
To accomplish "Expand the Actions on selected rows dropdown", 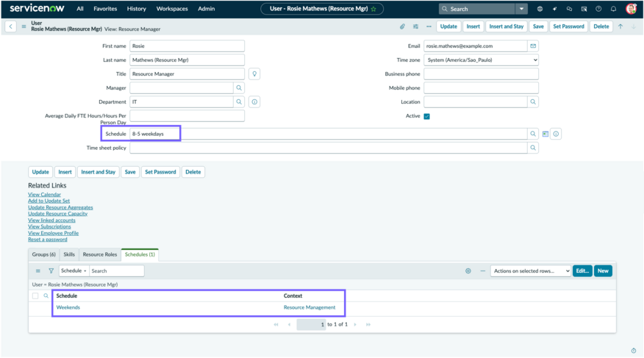I will (x=530, y=271).
